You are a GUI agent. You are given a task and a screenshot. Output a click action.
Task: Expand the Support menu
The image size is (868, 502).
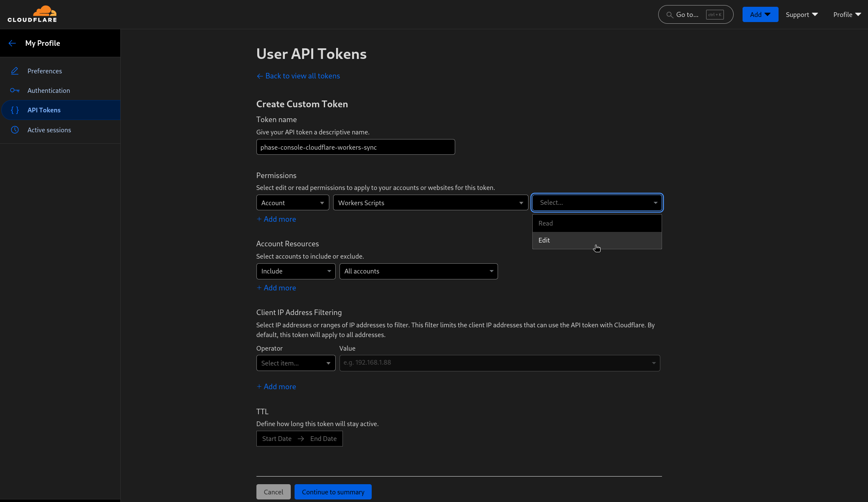[x=801, y=14]
